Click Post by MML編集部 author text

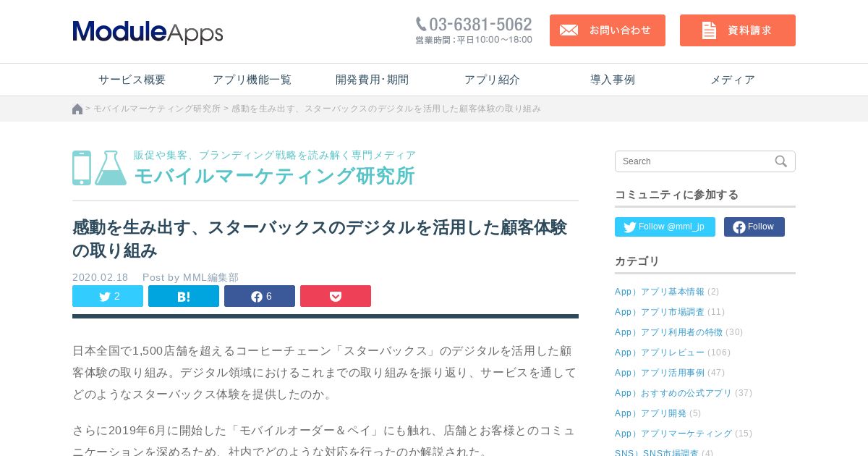190,277
